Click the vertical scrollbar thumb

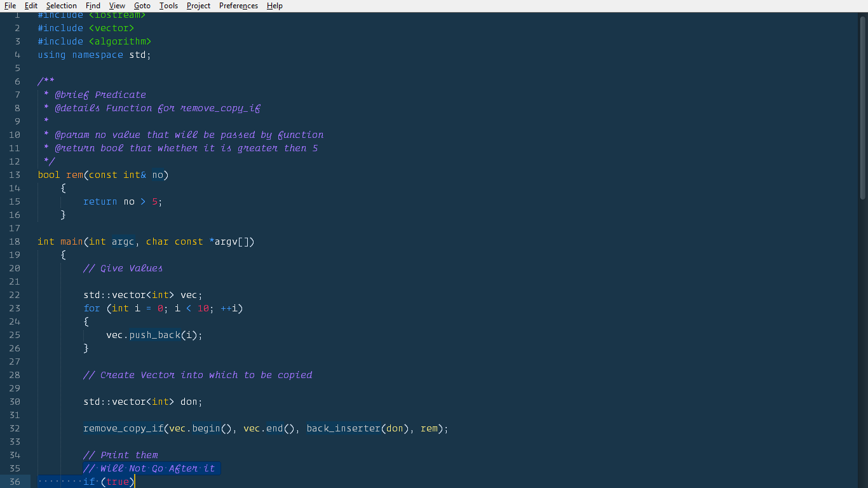(x=862, y=108)
